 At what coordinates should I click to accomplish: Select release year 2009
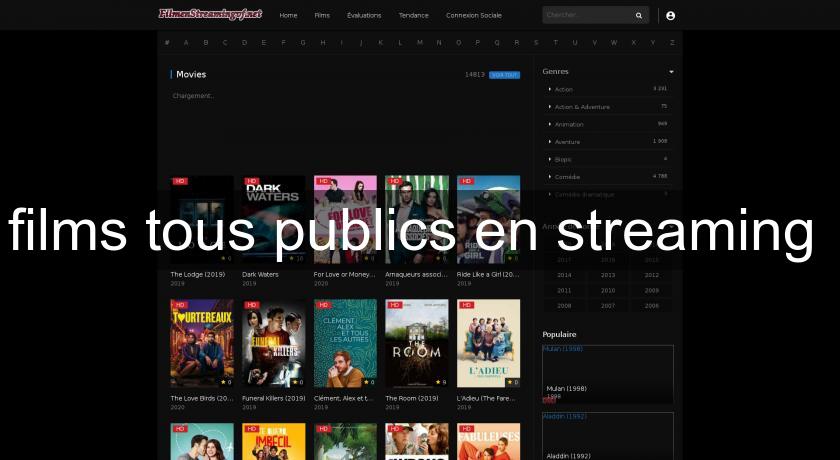click(652, 290)
